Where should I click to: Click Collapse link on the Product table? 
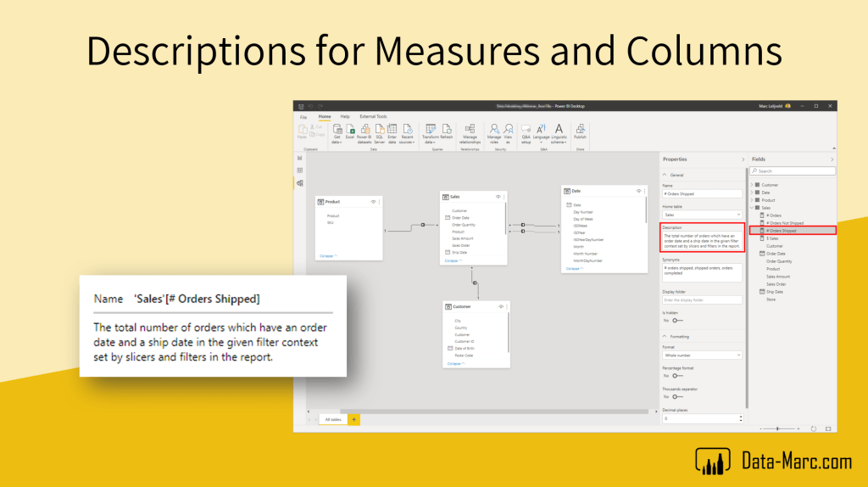327,255
